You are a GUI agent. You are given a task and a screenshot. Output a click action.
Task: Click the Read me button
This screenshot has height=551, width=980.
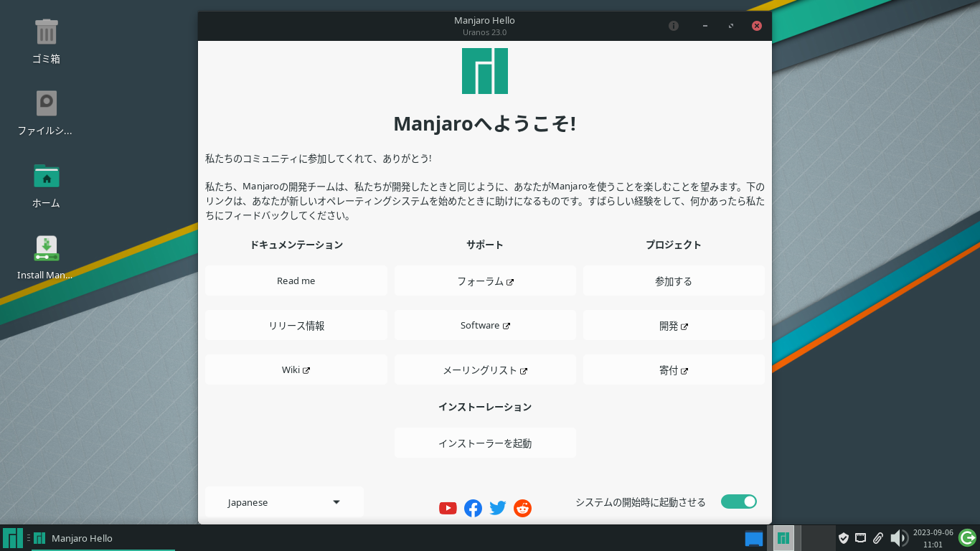pos(296,281)
